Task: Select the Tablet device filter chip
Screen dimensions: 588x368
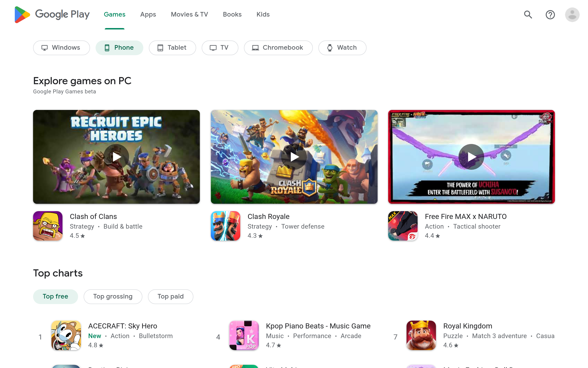Action: point(172,48)
